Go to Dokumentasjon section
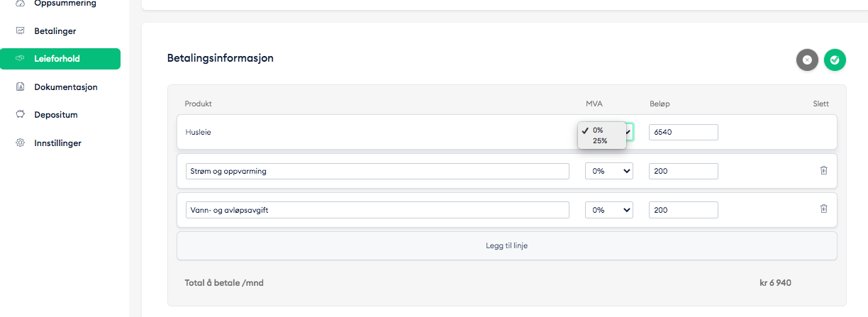Screen dimensions: 868x317 [65, 87]
